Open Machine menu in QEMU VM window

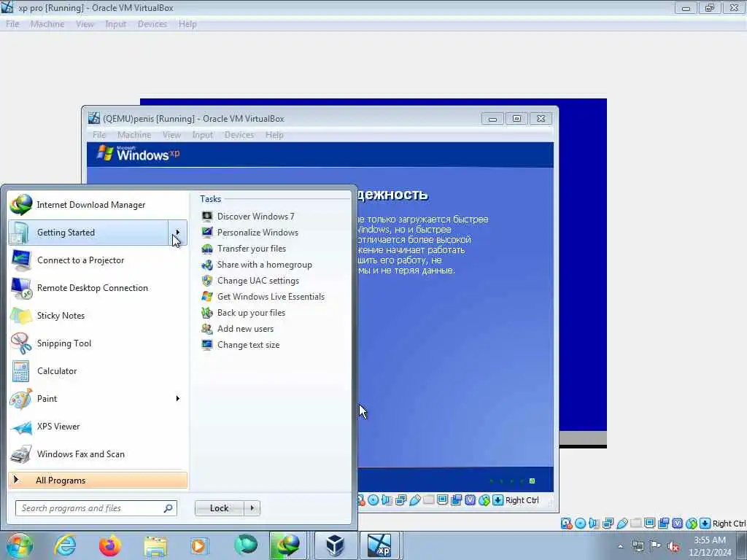point(134,135)
